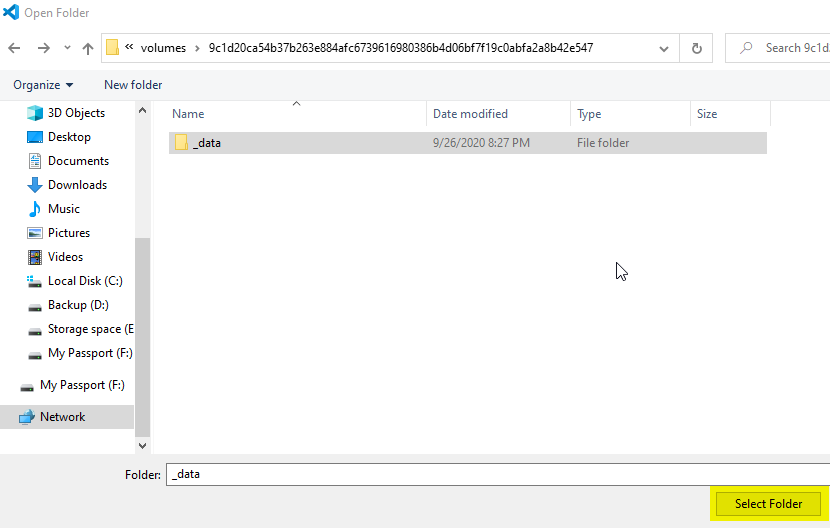Click the Select Folder button
Viewport: 830px width, 528px height.
click(x=768, y=504)
